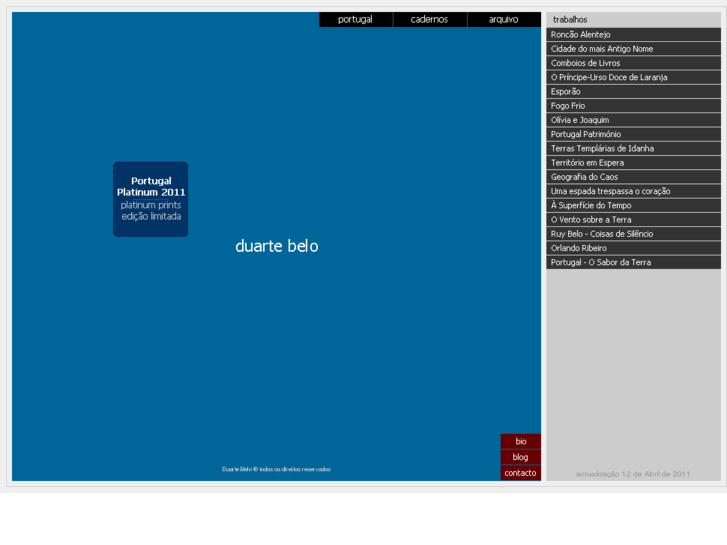Viewport: 727px width, 545px height.
Task: Open the bio page
Action: pyautogui.click(x=521, y=442)
